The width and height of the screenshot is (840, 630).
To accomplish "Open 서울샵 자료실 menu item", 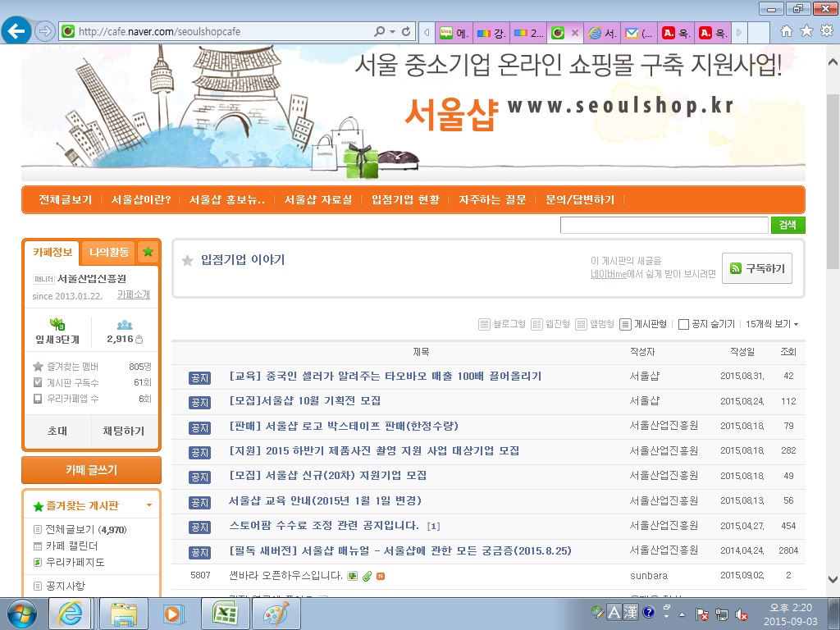I will coord(318,200).
